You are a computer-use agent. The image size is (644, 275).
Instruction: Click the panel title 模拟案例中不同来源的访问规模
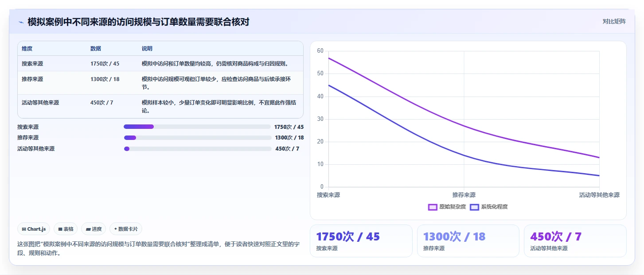tap(138, 22)
